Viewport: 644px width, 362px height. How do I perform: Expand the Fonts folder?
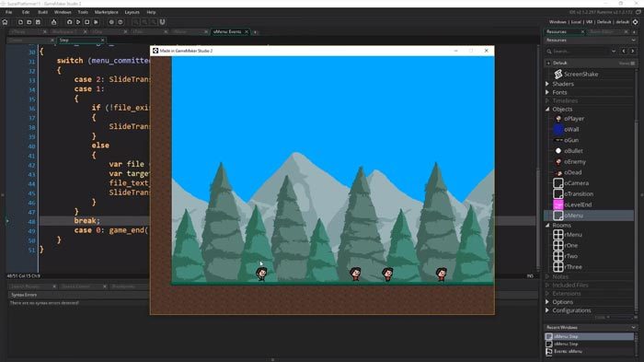click(x=547, y=92)
